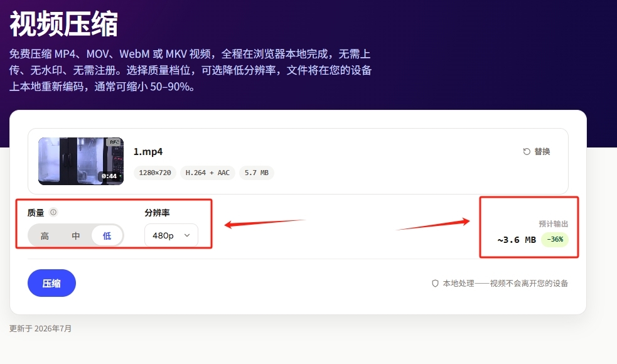The width and height of the screenshot is (617, 364).
Task: Select low quality option 低
Action: [x=107, y=236]
